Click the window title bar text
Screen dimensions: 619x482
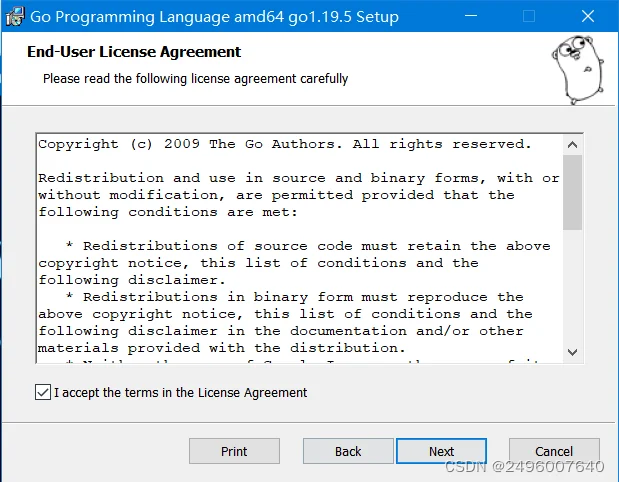[214, 17]
